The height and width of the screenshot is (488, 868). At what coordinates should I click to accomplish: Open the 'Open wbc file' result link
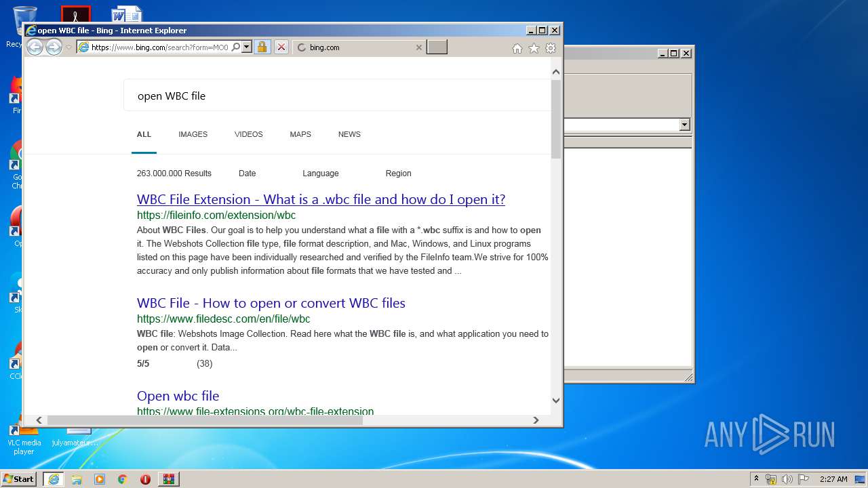coord(178,396)
